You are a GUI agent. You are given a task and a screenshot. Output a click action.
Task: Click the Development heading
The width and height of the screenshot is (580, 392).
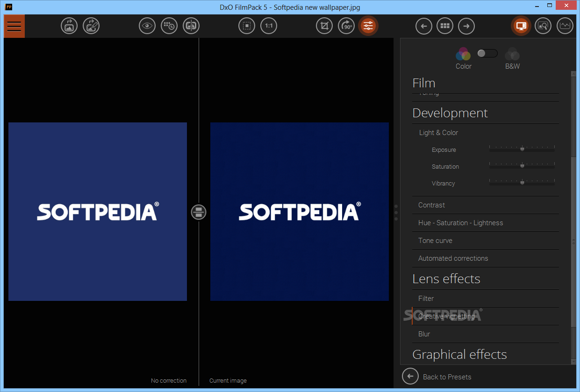tap(450, 113)
